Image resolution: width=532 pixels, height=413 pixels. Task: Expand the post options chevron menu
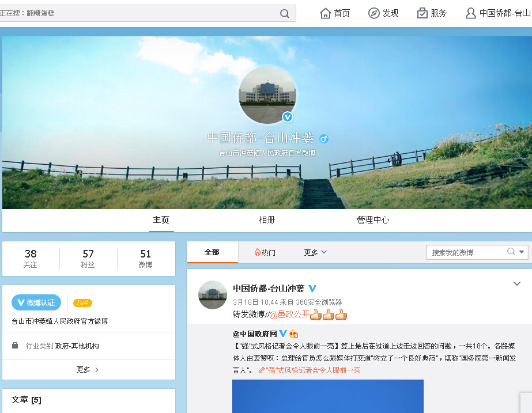(x=517, y=283)
